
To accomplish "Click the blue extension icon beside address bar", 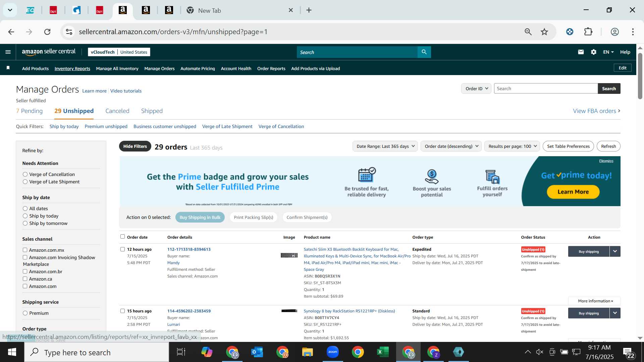I will [570, 32].
